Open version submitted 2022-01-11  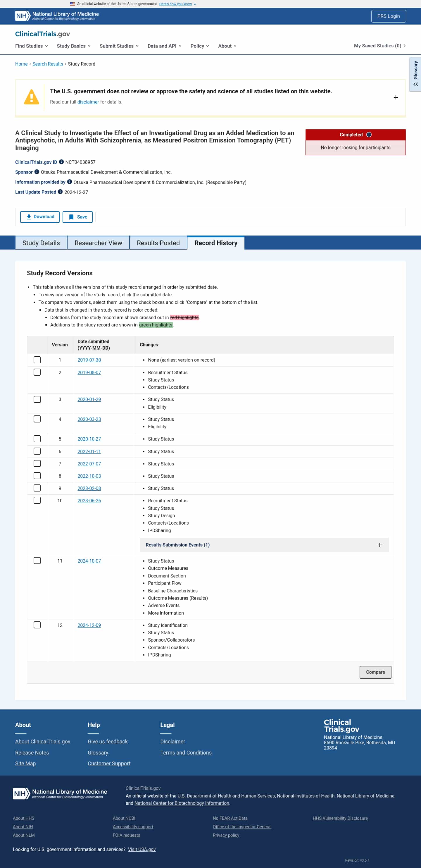coord(89,451)
